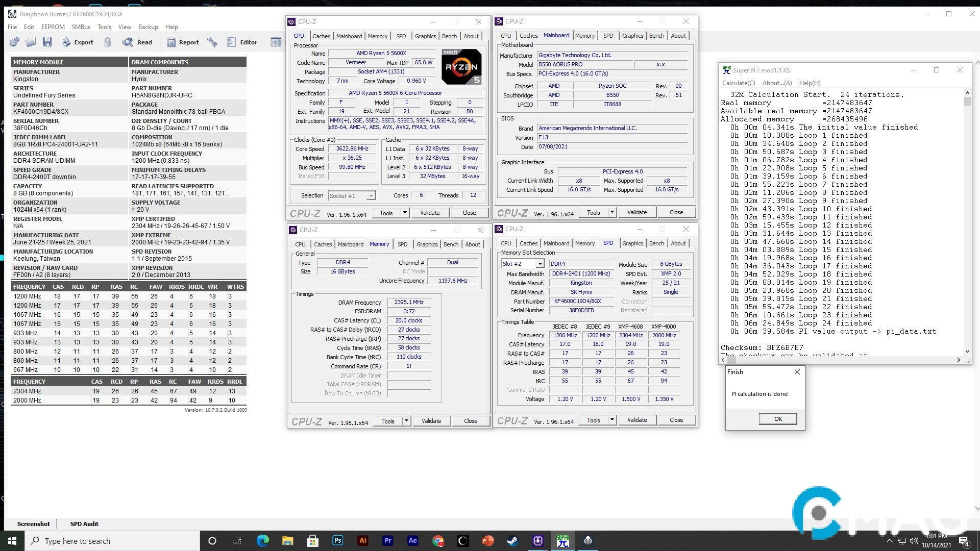Viewport: 980px width, 551px height.
Task: Expand the Slot #2 memory slot dropdown
Action: point(540,264)
